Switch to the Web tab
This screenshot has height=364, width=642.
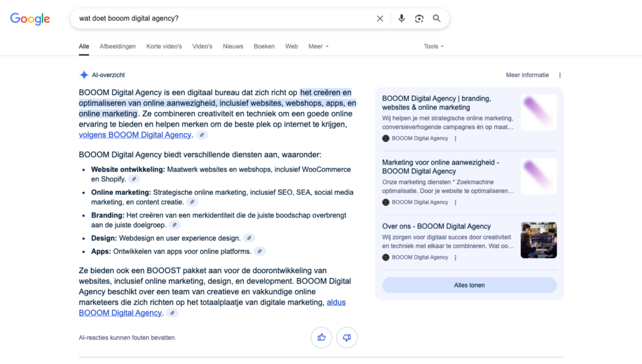[x=292, y=46]
